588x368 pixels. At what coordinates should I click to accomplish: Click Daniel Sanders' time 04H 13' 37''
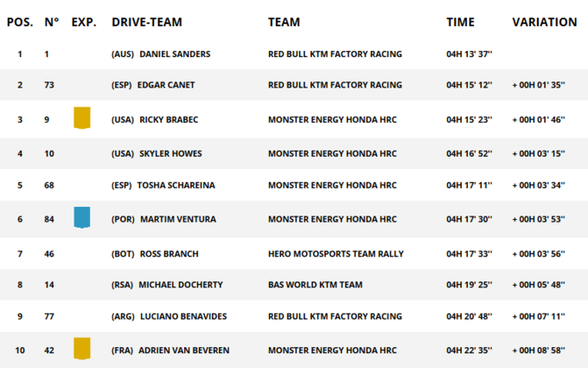click(x=469, y=54)
